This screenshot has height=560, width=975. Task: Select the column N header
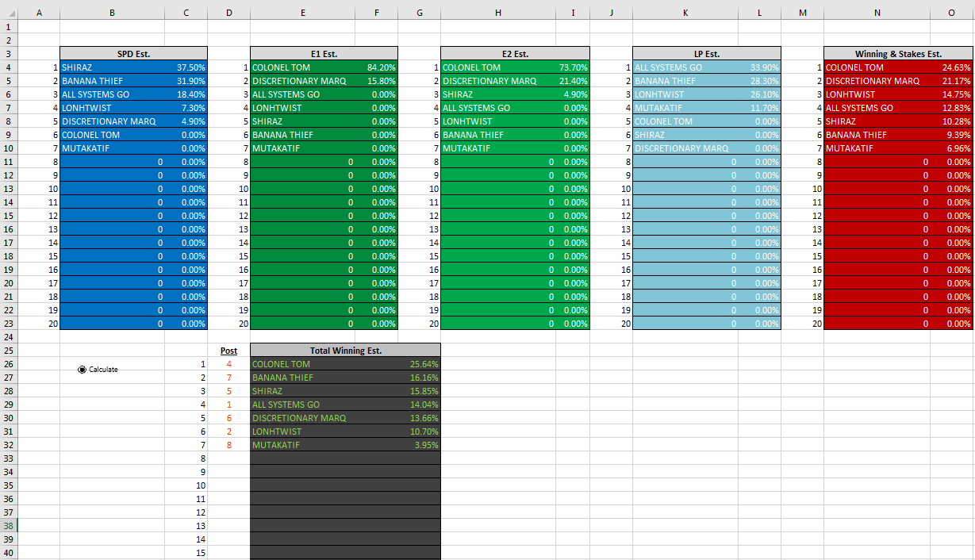click(x=877, y=13)
